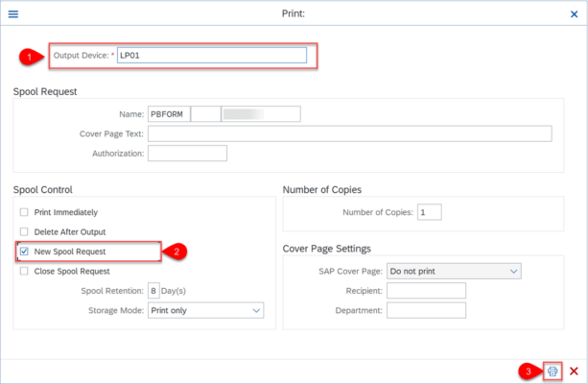This screenshot has width=588, height=384.
Task: Focus the Cover Page Text field
Action: pyautogui.click(x=349, y=133)
